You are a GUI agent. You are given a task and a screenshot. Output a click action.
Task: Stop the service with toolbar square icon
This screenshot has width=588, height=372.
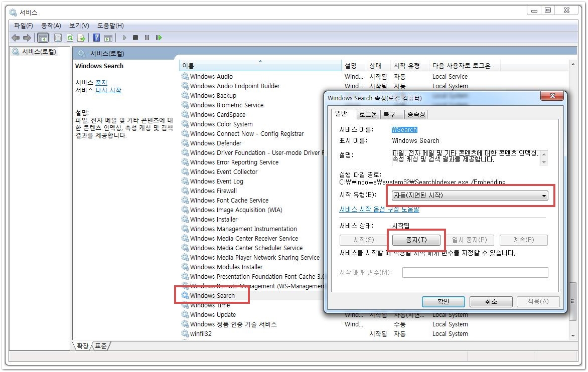(x=136, y=38)
